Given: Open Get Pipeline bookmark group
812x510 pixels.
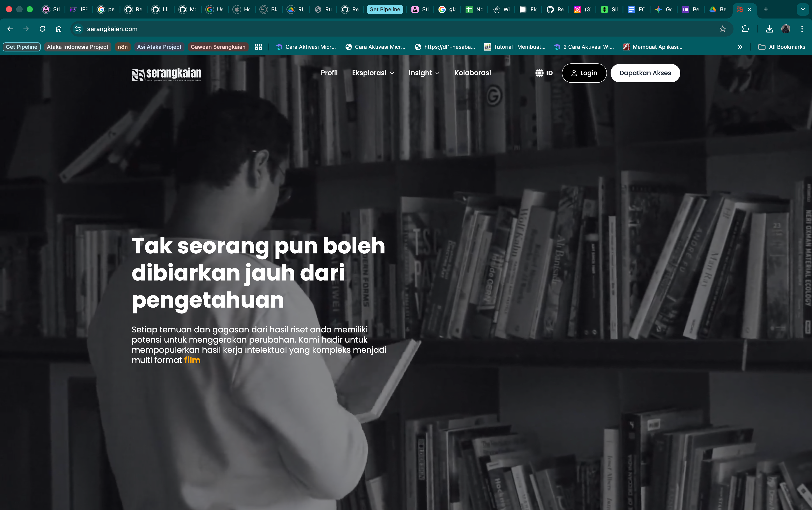Looking at the screenshot, I should point(22,47).
